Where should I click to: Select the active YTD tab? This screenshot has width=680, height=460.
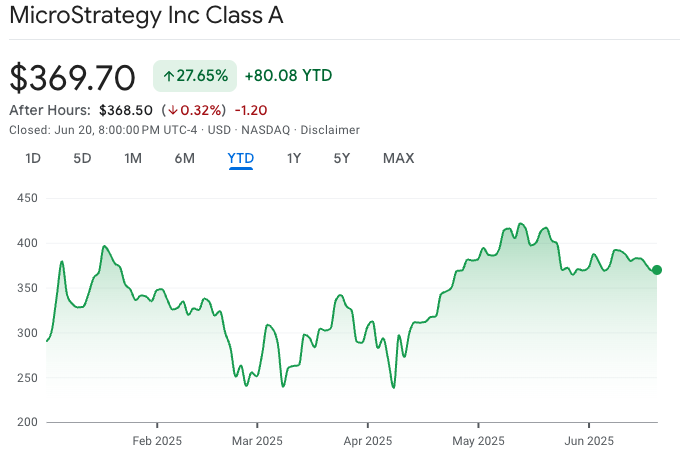click(240, 158)
